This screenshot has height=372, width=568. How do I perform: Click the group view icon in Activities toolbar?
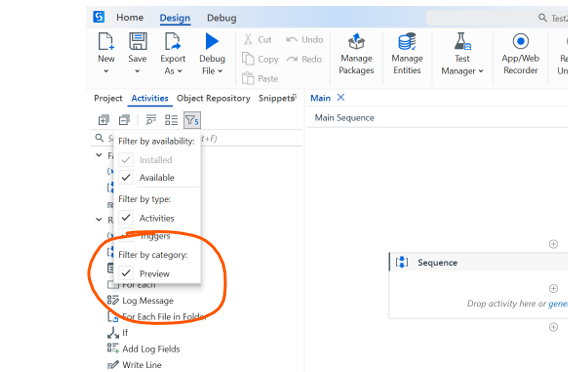171,120
